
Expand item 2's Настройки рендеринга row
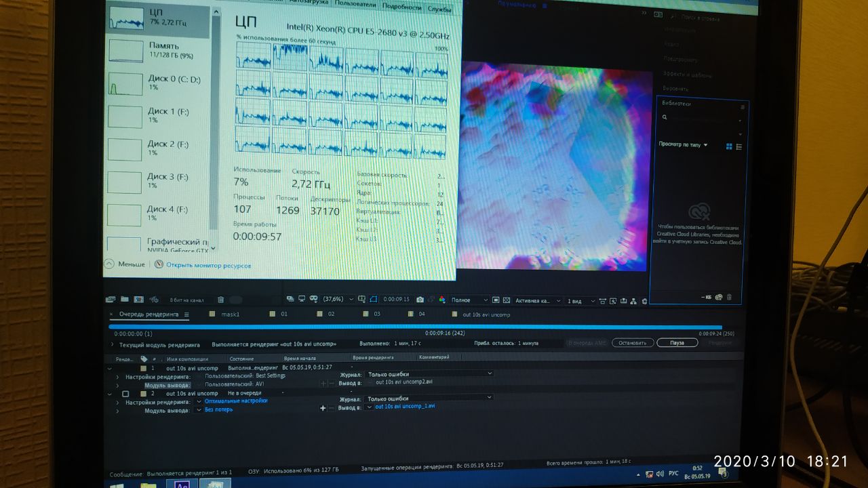click(x=117, y=402)
